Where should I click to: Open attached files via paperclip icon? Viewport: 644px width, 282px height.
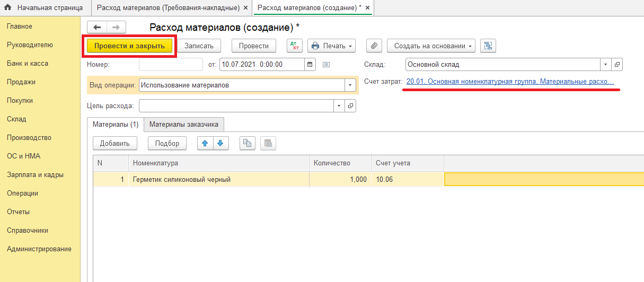click(374, 46)
